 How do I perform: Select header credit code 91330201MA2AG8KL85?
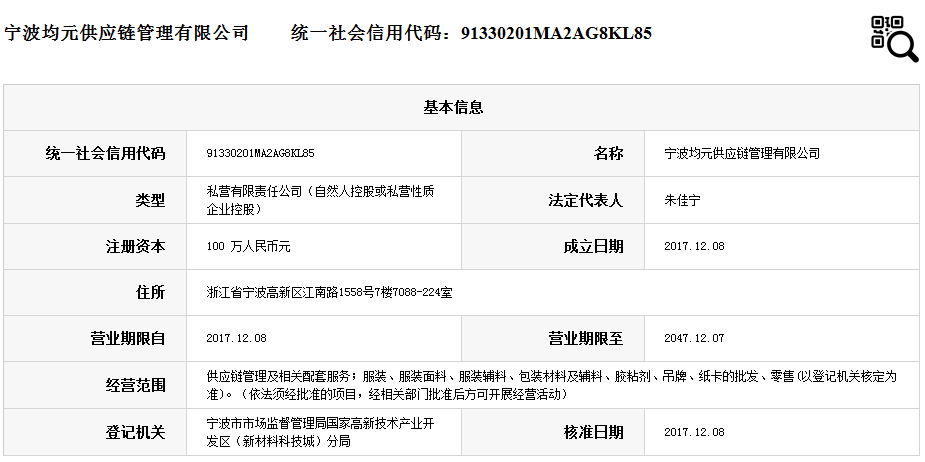click(556, 34)
